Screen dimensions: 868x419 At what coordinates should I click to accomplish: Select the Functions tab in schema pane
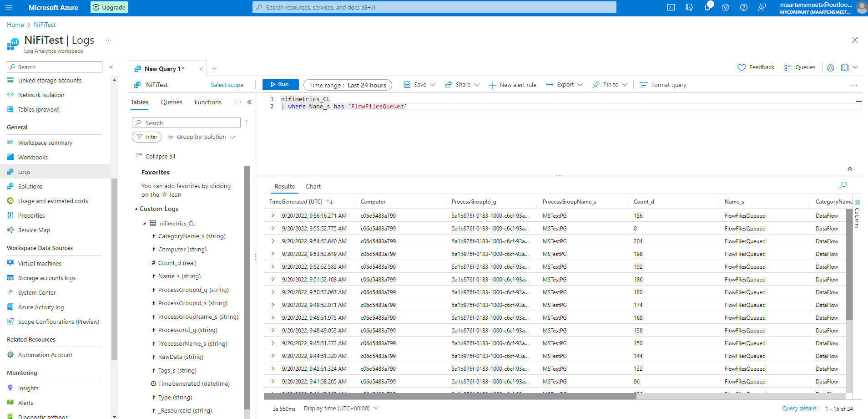click(x=207, y=102)
